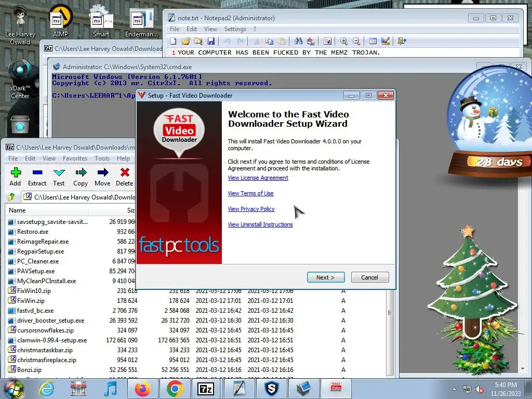Click Move button in 7-Zip toolbar
Viewport: 532px width, 399px height.
coord(102,177)
